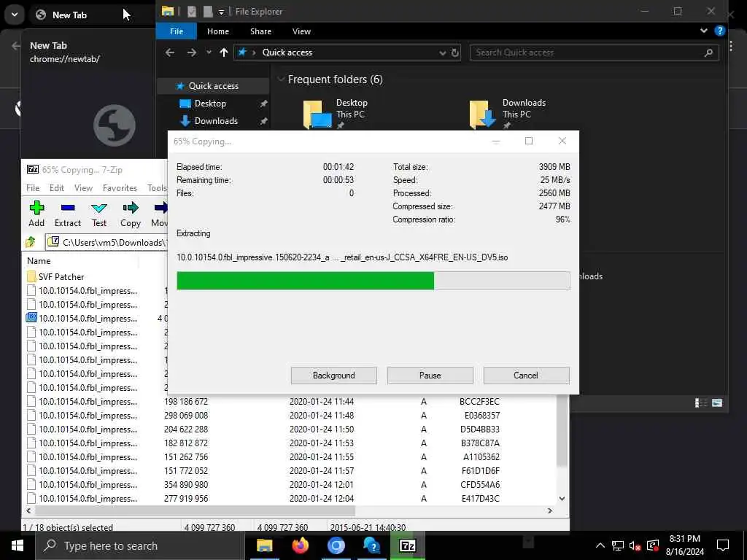Select the row with size 298 069 008

coord(291,415)
